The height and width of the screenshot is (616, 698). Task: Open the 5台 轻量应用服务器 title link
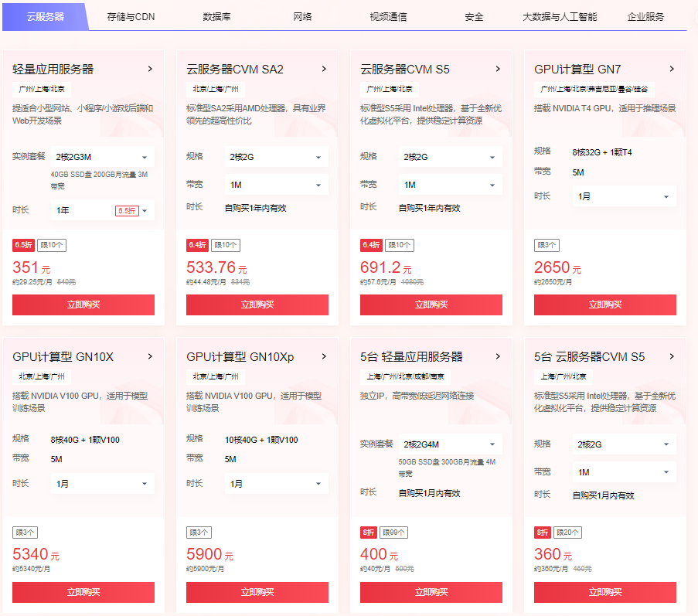click(x=411, y=356)
